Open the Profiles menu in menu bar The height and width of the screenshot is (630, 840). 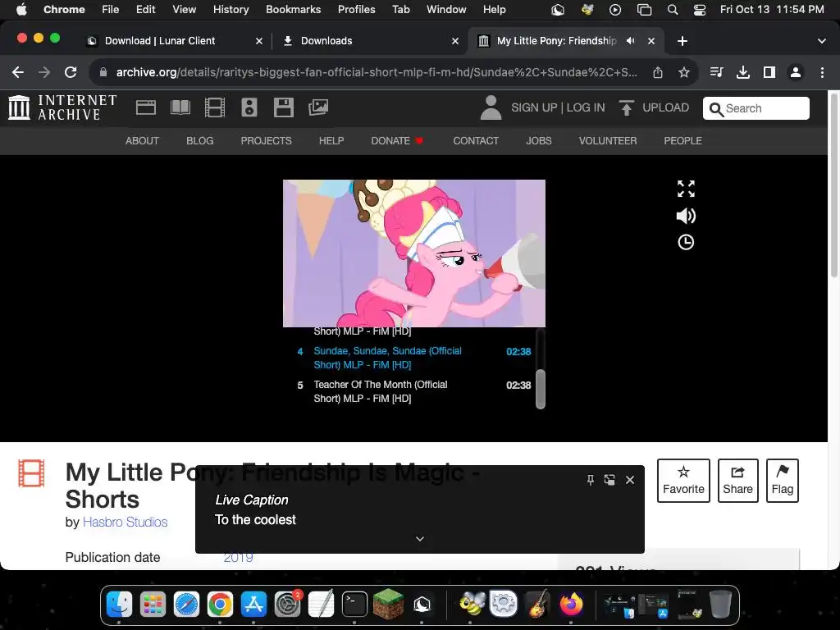tap(356, 10)
